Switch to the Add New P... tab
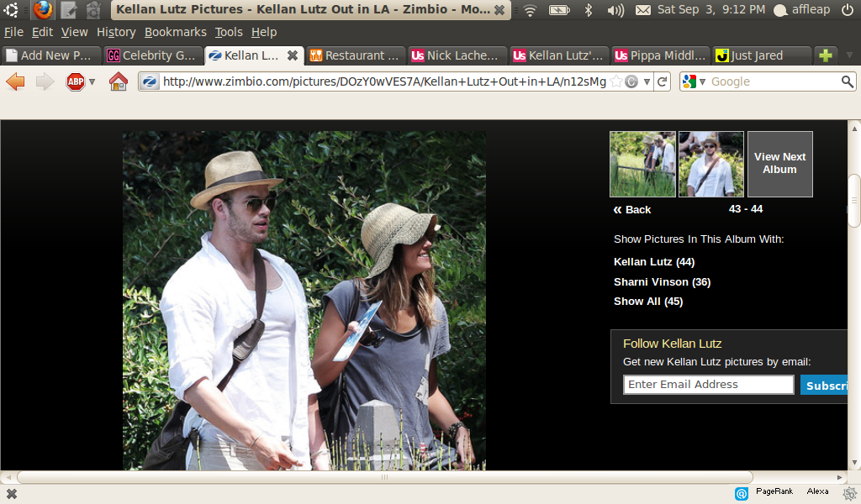861x504 pixels. pyautogui.click(x=51, y=55)
